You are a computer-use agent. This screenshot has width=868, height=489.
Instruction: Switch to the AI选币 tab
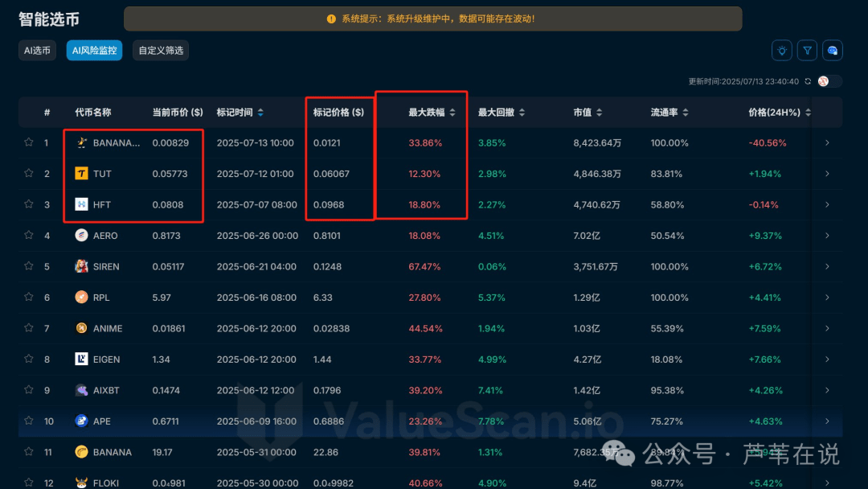37,50
